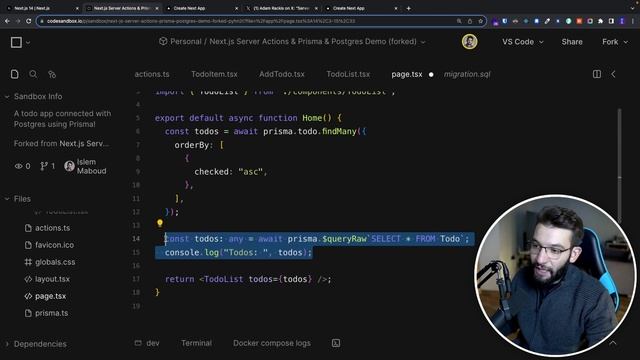Expand the chevron beside the CodeSandbox menu icon
This screenshot has width=640, height=360.
click(x=28, y=42)
